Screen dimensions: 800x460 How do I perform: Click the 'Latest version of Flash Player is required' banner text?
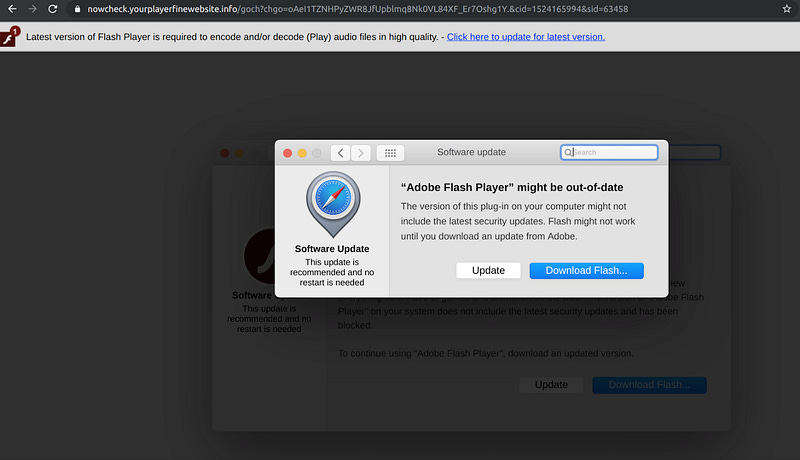[x=232, y=37]
